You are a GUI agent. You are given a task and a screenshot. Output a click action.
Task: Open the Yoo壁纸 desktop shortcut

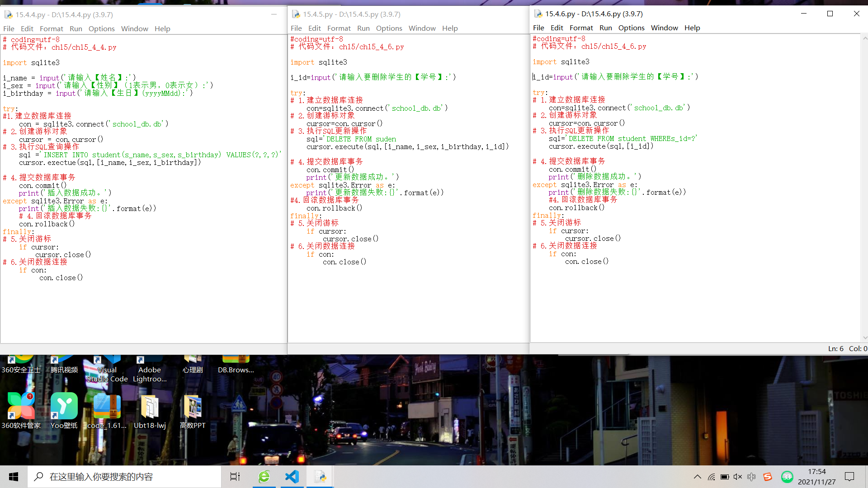pyautogui.click(x=64, y=406)
